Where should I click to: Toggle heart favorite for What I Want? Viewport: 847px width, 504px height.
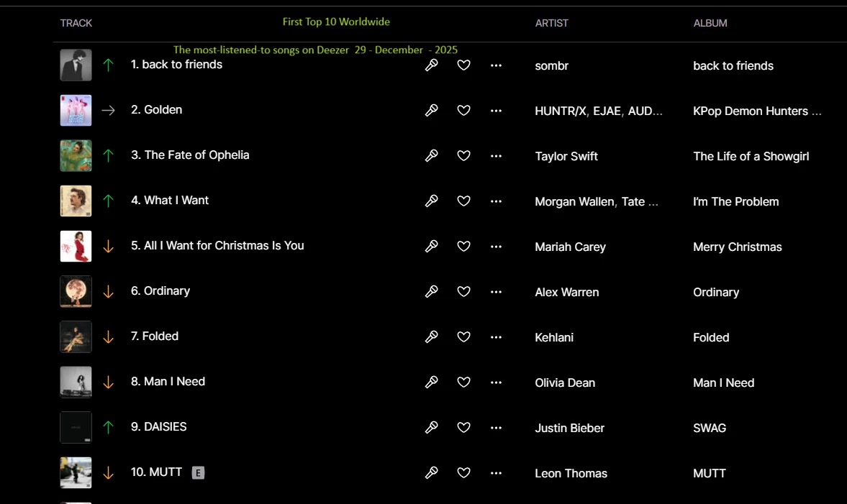click(464, 201)
